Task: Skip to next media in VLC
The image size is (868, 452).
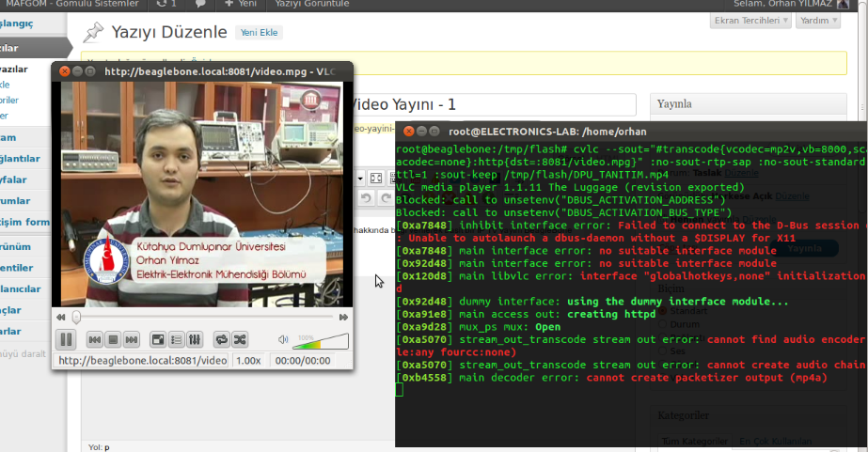Action: (132, 339)
